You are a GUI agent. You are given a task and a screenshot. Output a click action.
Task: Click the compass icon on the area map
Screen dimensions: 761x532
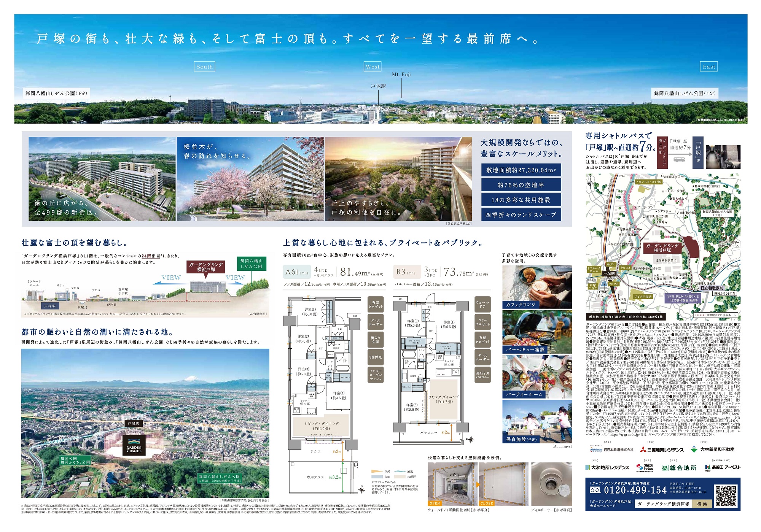click(x=591, y=183)
